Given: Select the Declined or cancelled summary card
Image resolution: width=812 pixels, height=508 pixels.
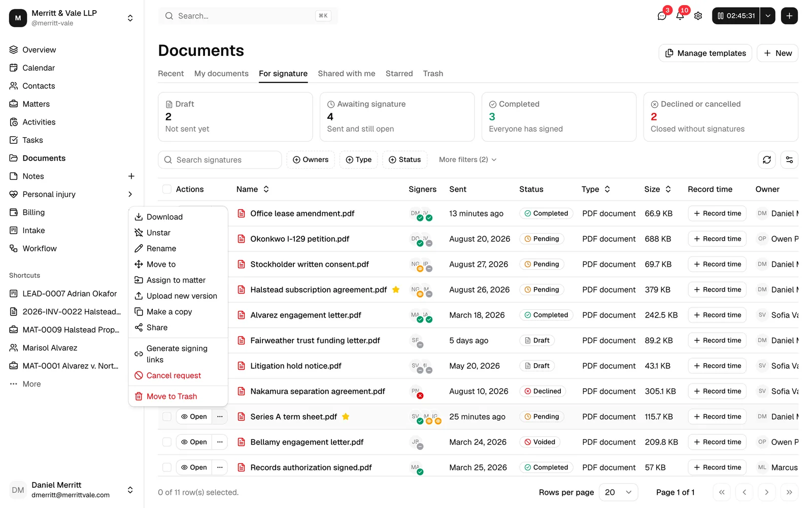Looking at the screenshot, I should click(721, 117).
